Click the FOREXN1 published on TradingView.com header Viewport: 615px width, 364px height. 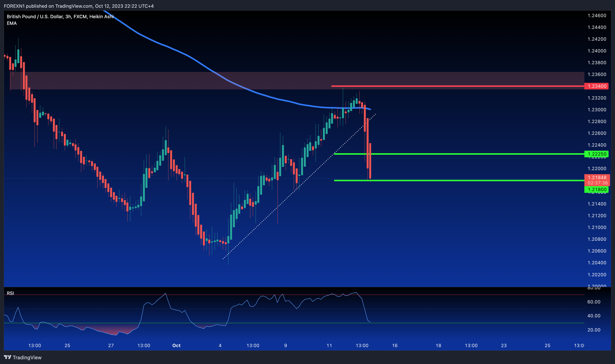(x=79, y=6)
